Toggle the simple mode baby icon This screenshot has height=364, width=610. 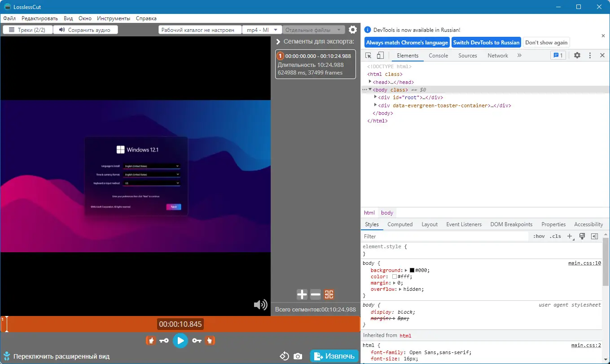[6, 356]
